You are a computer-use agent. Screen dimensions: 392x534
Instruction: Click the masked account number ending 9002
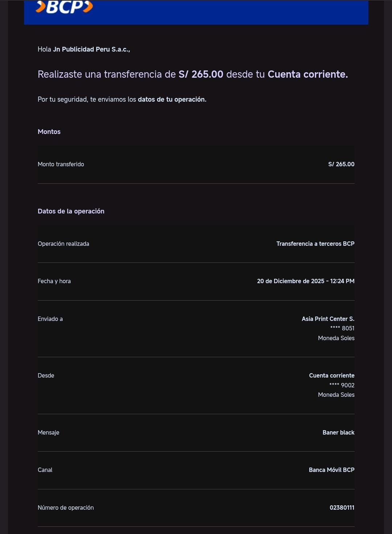[342, 386]
